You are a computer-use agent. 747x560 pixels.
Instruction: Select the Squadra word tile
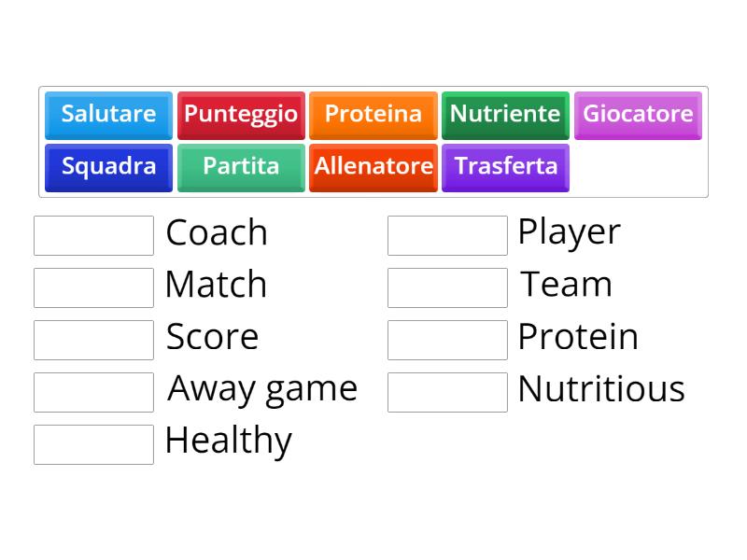[x=108, y=167]
